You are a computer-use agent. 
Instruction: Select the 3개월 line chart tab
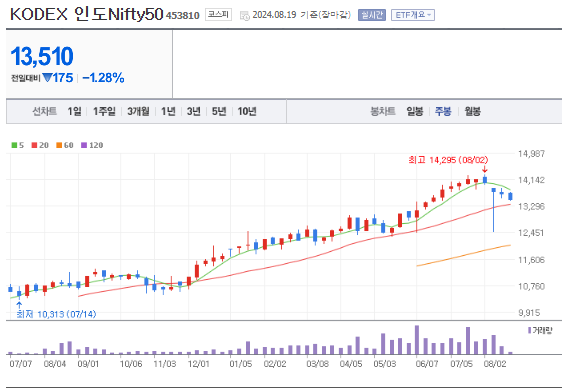pyautogui.click(x=138, y=111)
